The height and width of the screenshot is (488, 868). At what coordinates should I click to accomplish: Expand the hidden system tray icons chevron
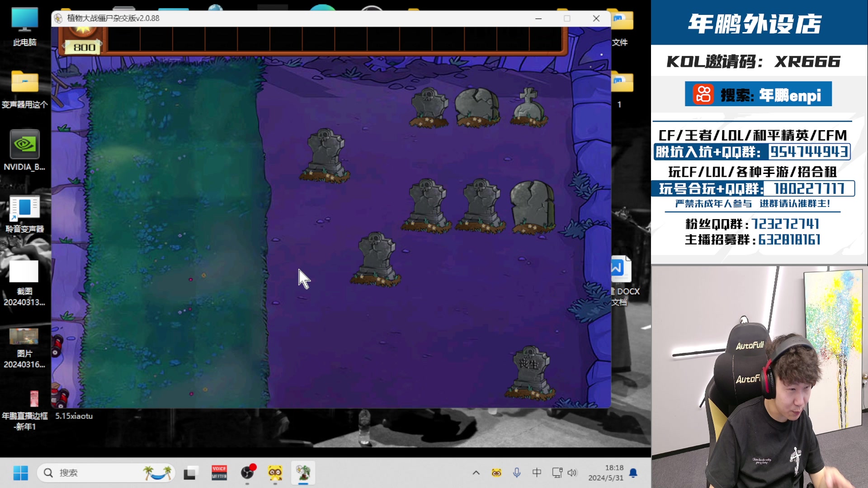pos(476,473)
